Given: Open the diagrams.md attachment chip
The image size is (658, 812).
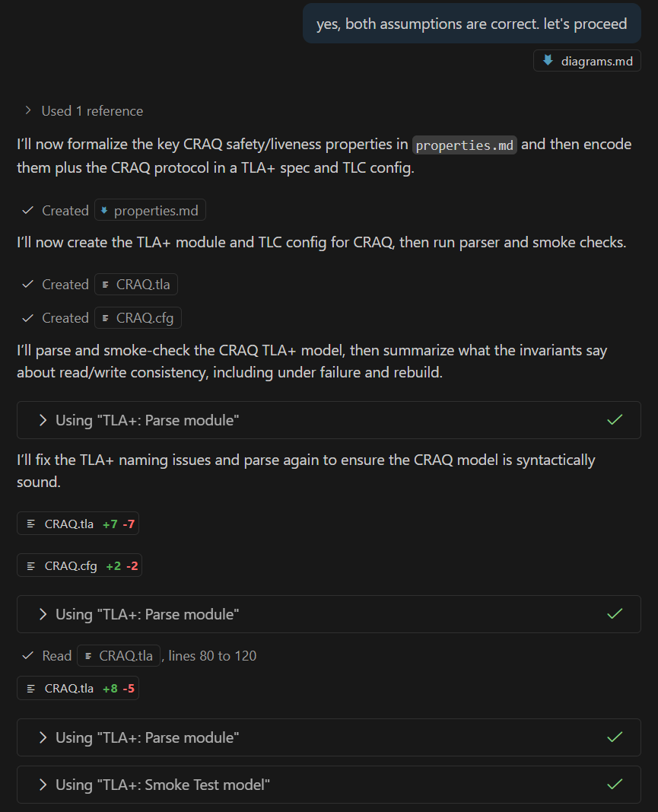Looking at the screenshot, I should click(587, 61).
